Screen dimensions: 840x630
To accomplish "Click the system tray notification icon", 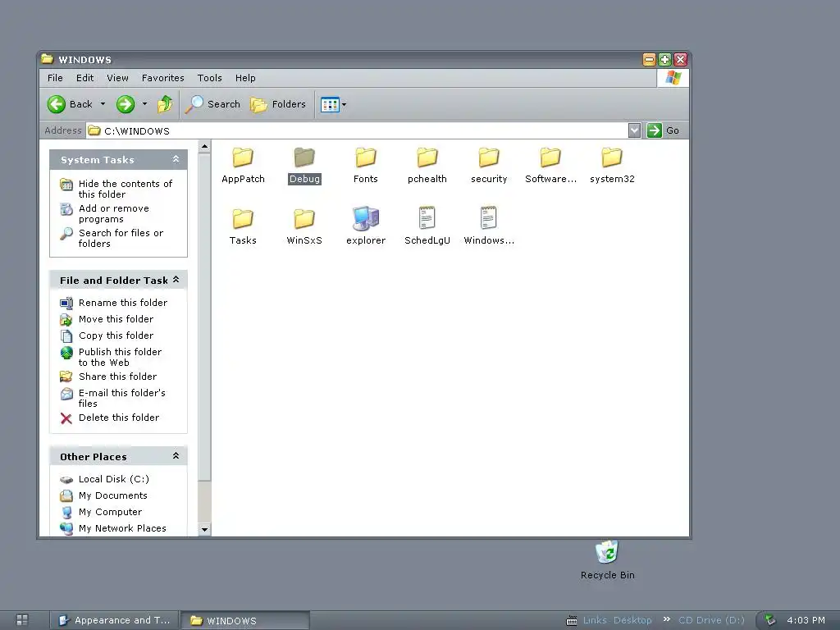I will coord(770,620).
